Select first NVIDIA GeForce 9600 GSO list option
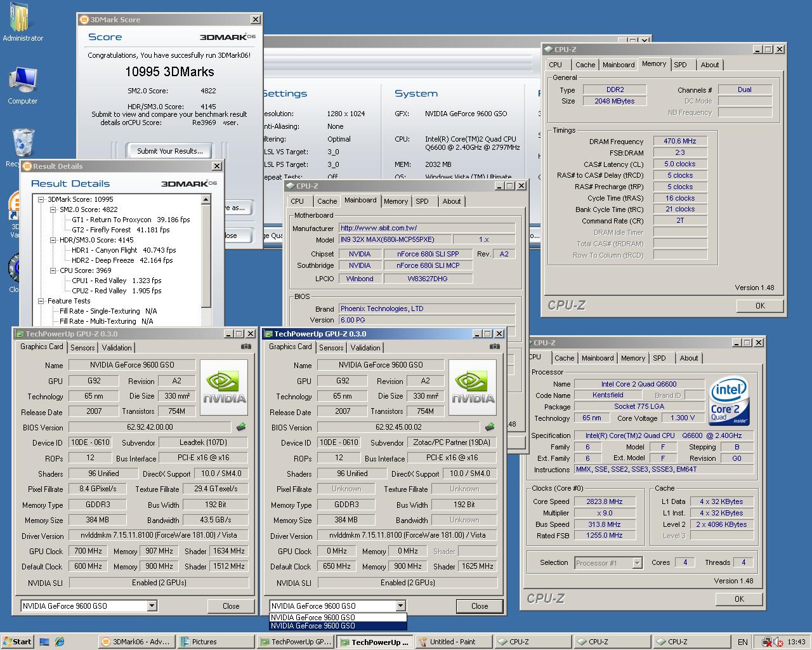The height and width of the screenshot is (650, 812). click(338, 617)
